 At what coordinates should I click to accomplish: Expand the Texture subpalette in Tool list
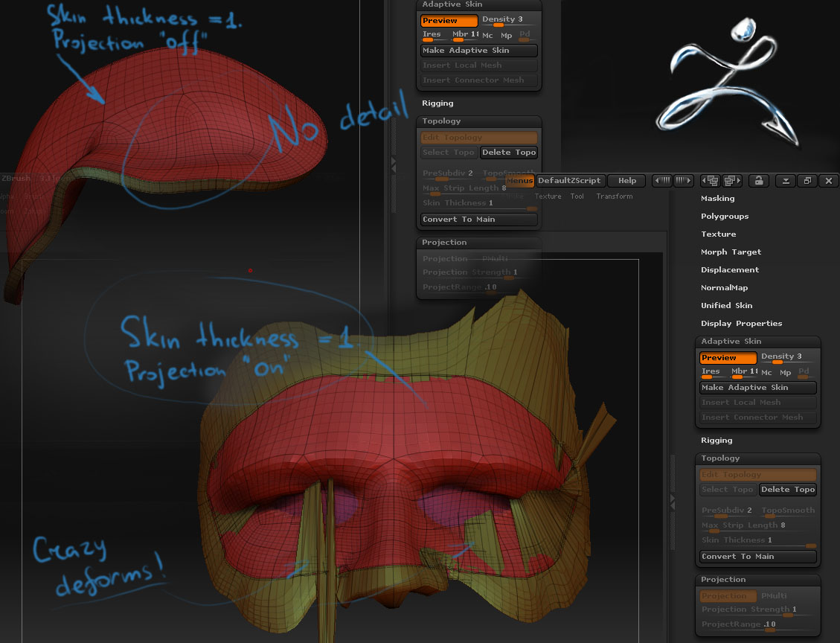tap(719, 234)
